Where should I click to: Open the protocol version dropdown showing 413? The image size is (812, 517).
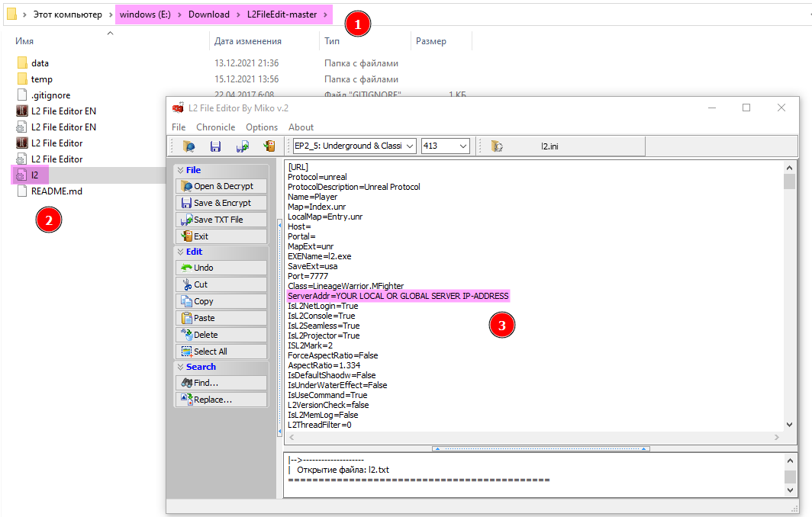click(x=445, y=146)
